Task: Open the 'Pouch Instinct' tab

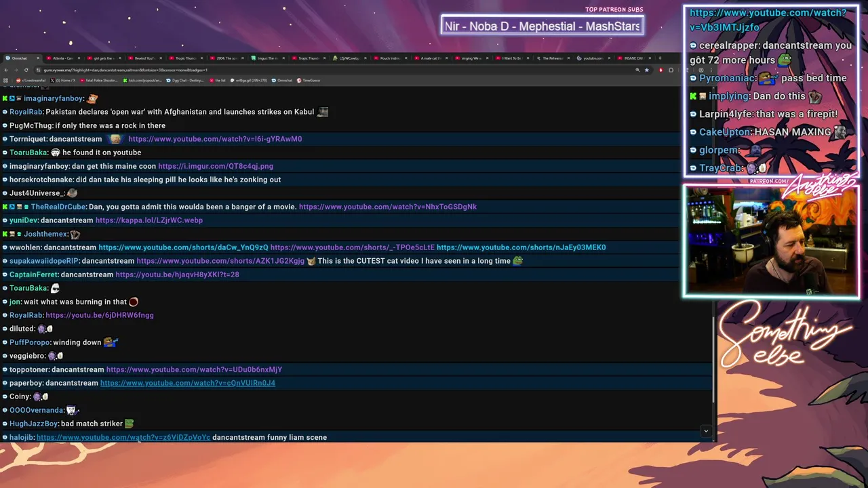Action: click(389, 58)
